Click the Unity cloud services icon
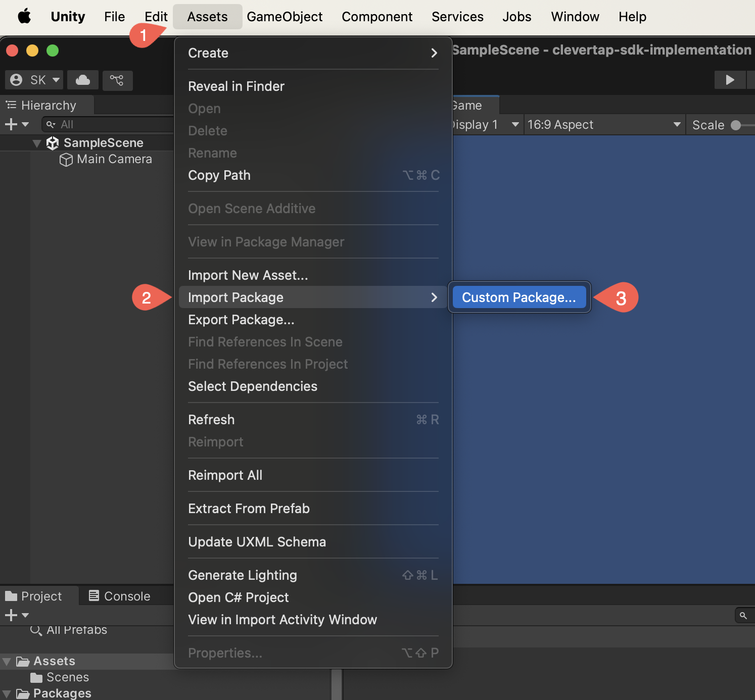Screen dimensions: 755x700 tap(83, 80)
